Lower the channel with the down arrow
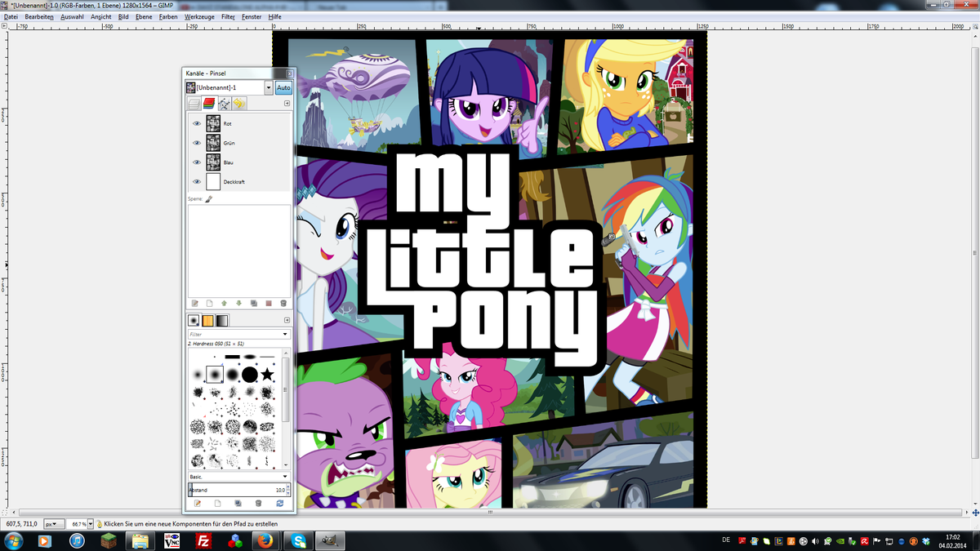Image resolution: width=980 pixels, height=551 pixels. 238,303
